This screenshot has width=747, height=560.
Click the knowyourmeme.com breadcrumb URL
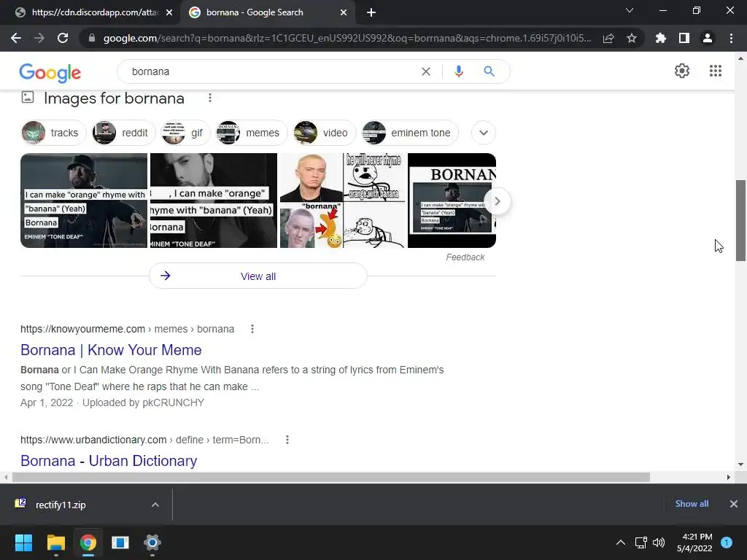(127, 329)
